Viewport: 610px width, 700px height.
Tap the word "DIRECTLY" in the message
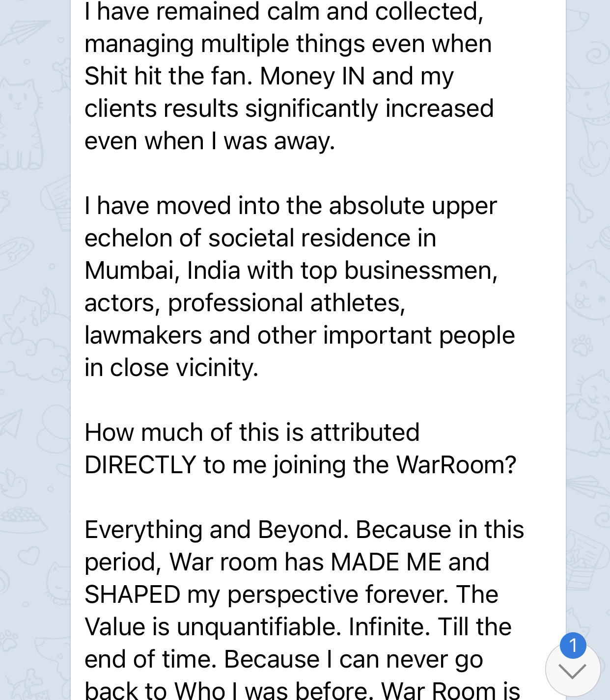[140, 465]
